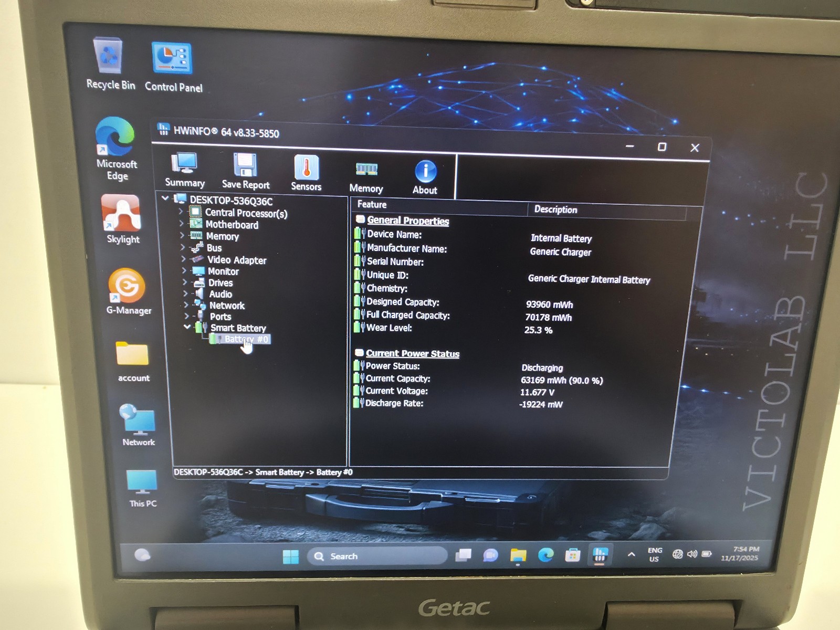Open Recycle Bin on the desktop

click(110, 64)
